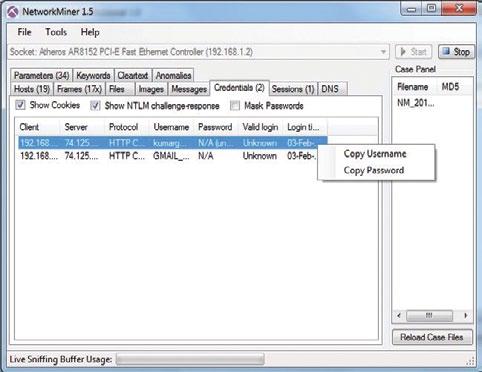Viewport: 482px width, 372px height.
Task: Open the File menu
Action: pos(24,32)
